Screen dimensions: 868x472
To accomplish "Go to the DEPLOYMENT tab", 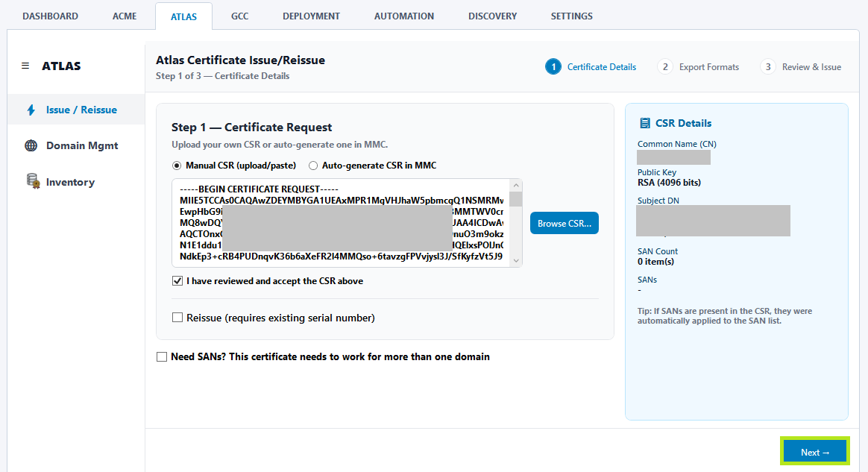I will coord(311,16).
